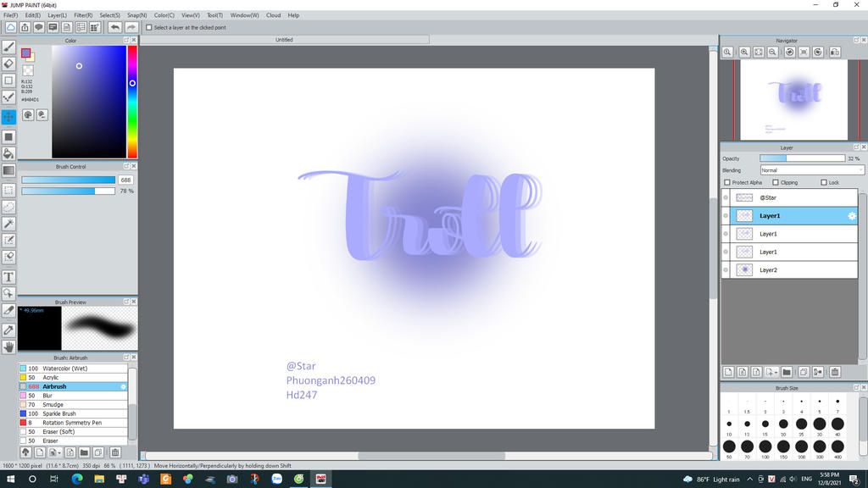Image resolution: width=868 pixels, height=488 pixels.
Task: Select the Eraser tool in left toolbar
Action: point(8,64)
